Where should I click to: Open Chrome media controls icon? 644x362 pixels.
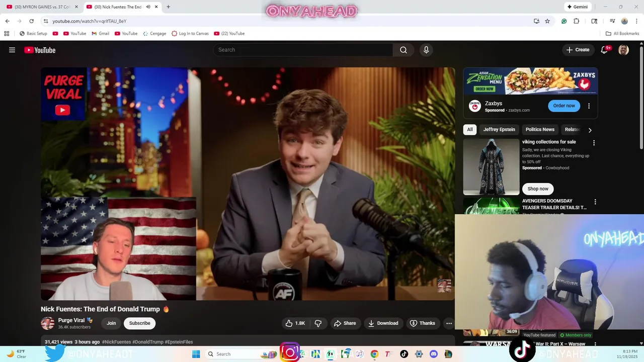tap(612, 21)
